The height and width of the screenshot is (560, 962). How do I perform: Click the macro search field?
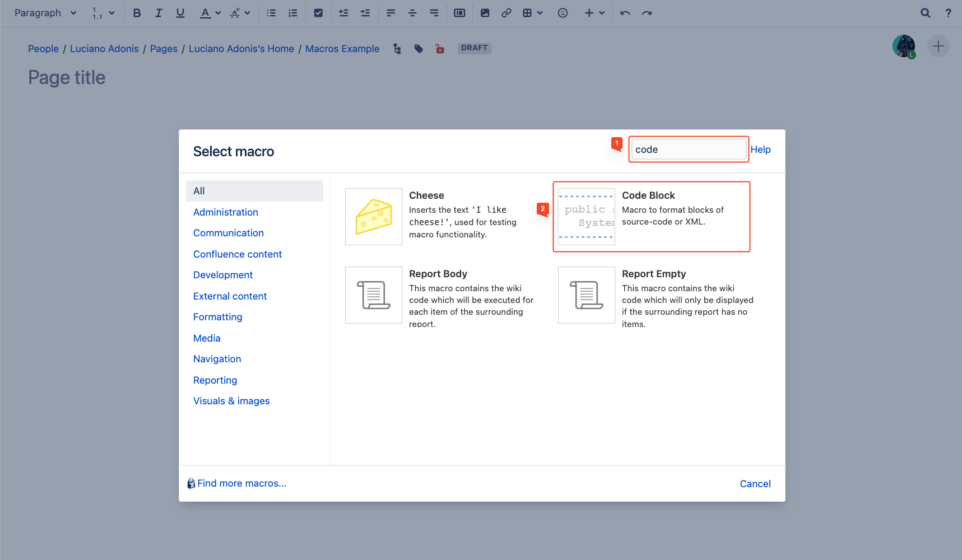coord(688,150)
